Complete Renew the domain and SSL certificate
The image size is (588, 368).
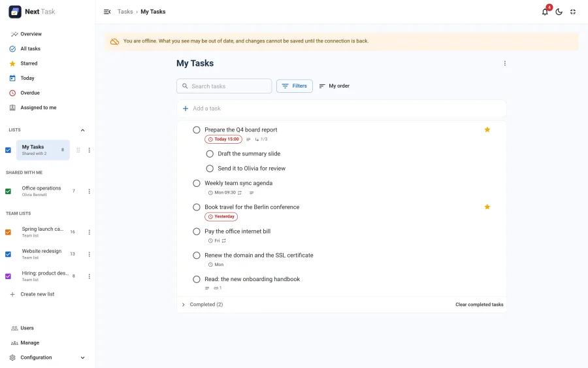197,256
